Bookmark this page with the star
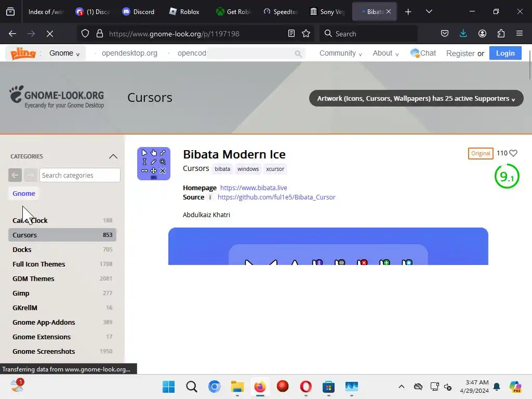The image size is (532, 399). click(306, 34)
